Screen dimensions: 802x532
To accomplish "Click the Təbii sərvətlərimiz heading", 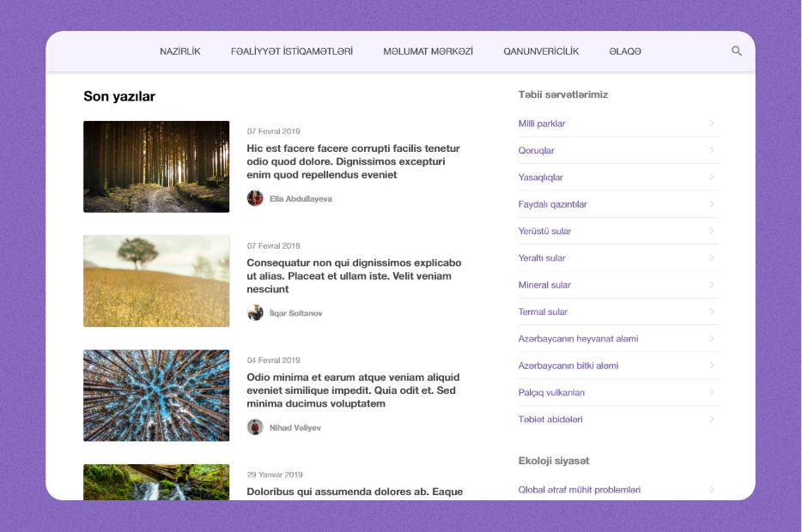I will (x=563, y=94).
